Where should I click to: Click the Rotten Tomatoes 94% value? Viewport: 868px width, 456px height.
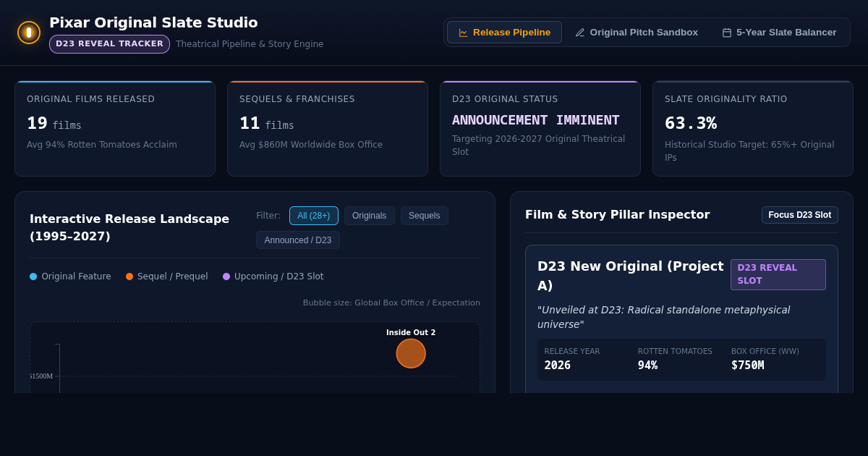coord(647,366)
